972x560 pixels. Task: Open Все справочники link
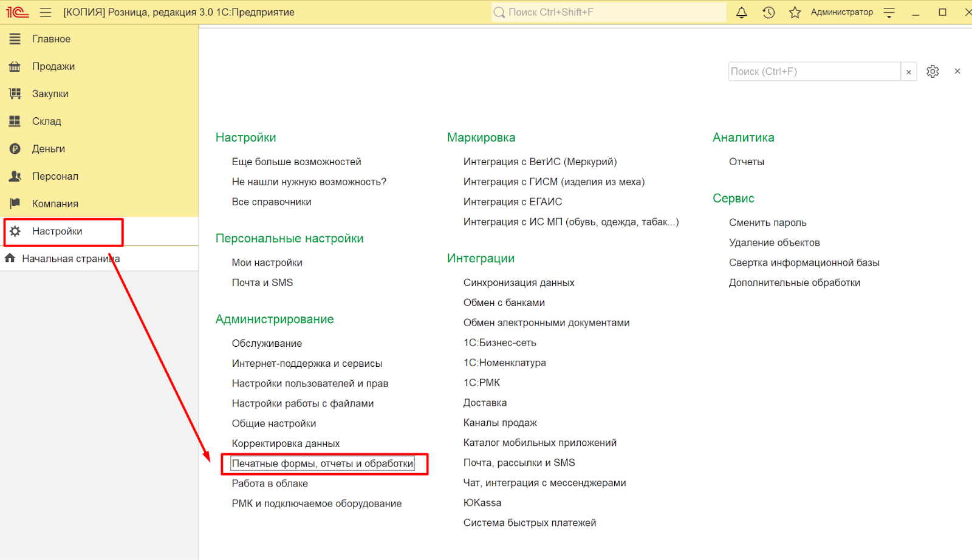(x=272, y=202)
